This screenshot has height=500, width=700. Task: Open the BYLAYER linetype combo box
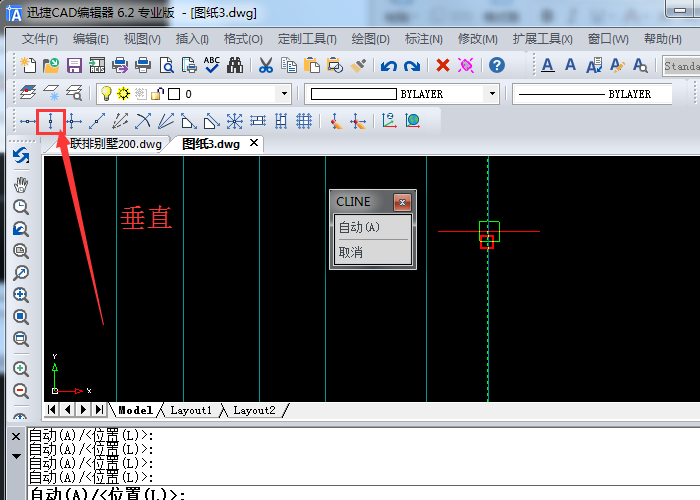point(592,94)
